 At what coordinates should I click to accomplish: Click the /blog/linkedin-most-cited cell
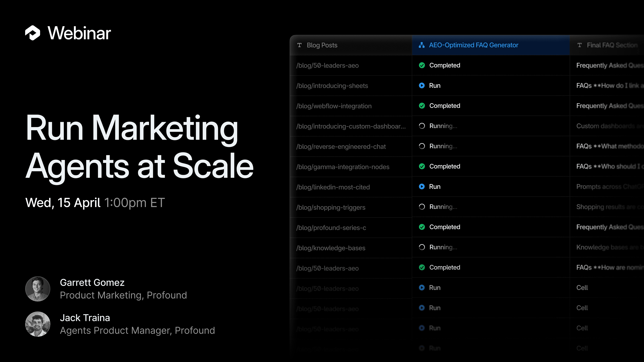351,187
